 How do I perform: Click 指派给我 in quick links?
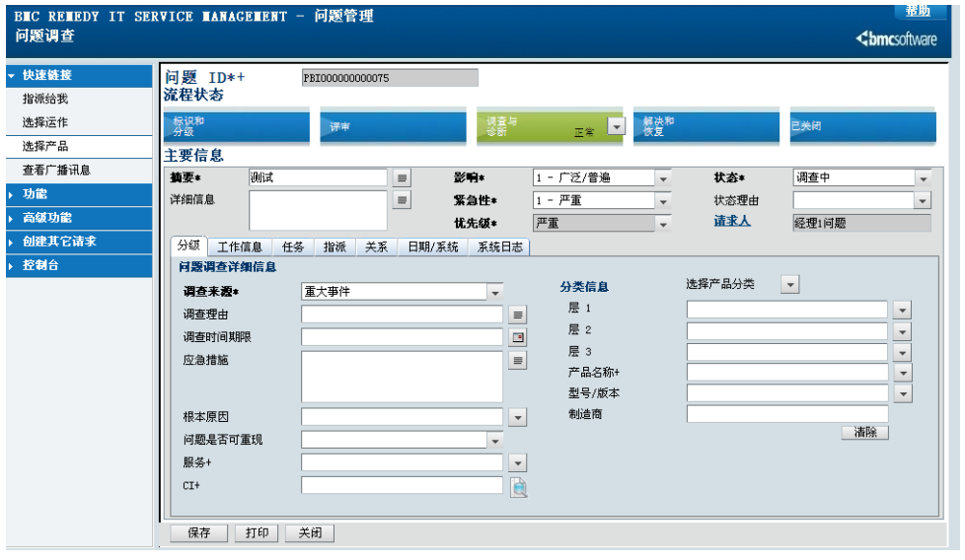click(45, 99)
